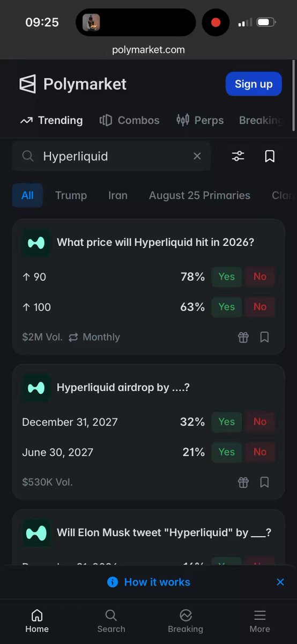Switch to the Perps tab
Viewport: 297px width, 644px height.
(x=200, y=120)
